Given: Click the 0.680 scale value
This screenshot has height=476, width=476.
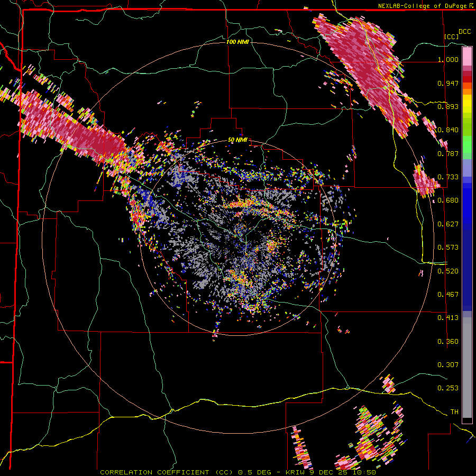Looking at the screenshot, I should click(x=448, y=200).
